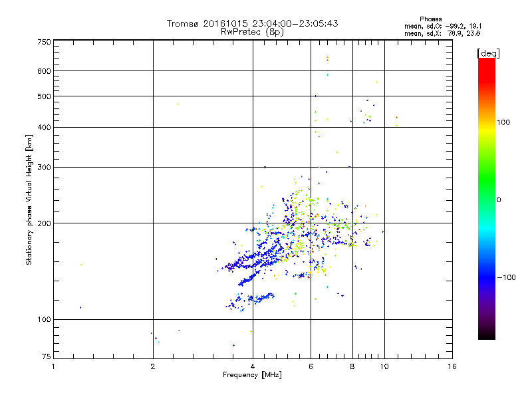This screenshot has height=399, width=532.
Task: Click the 'RwPretec (8p)' subtitle
Action: [252, 32]
